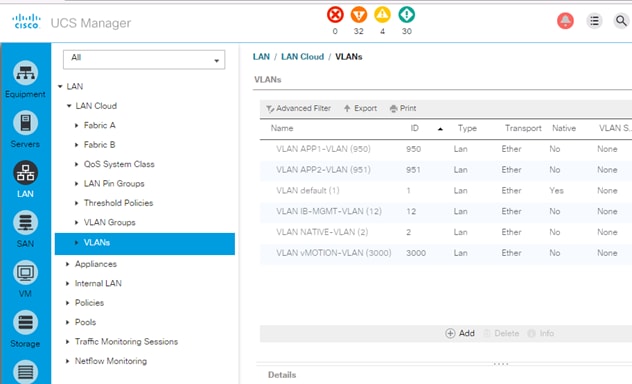The height and width of the screenshot is (384, 632).
Task: Open the list menu icon in header
Action: pyautogui.click(x=594, y=21)
